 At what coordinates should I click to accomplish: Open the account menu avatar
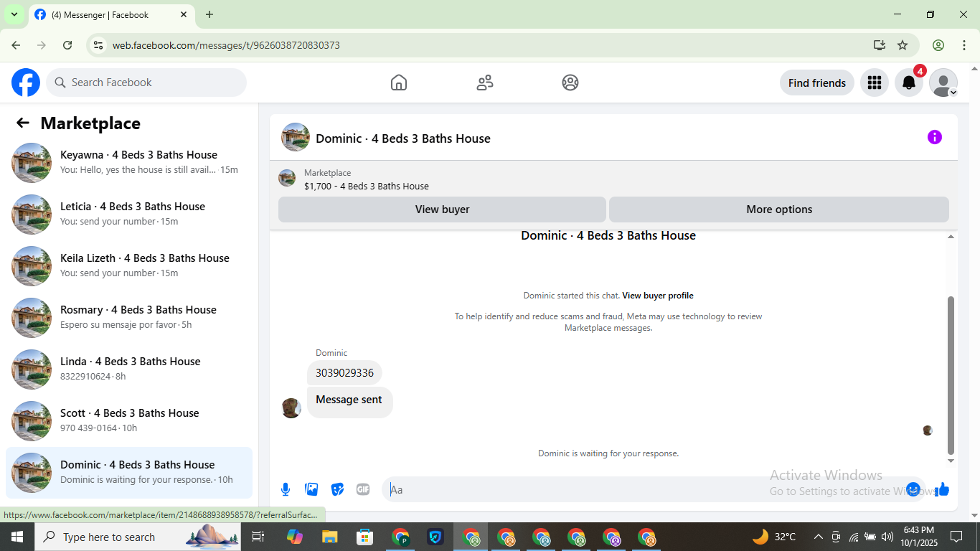943,83
